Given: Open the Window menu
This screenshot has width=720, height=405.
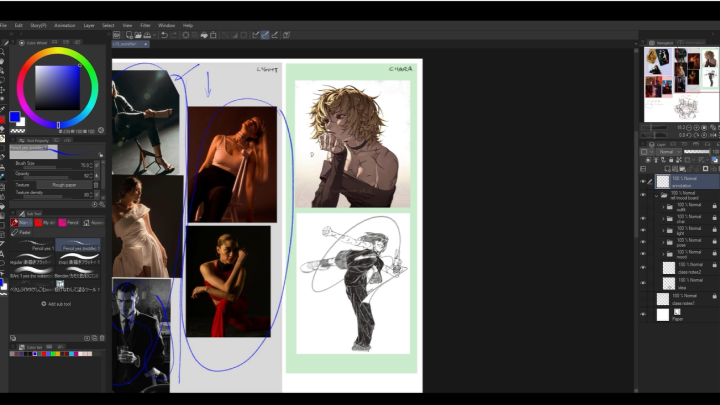Looking at the screenshot, I should (x=166, y=25).
